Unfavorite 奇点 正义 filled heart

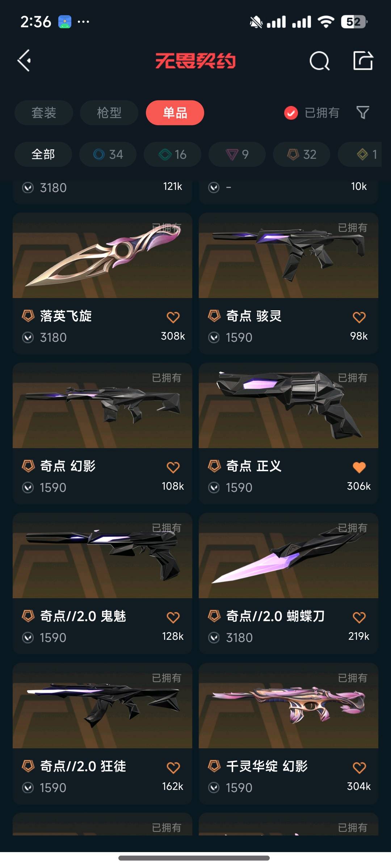(x=359, y=467)
